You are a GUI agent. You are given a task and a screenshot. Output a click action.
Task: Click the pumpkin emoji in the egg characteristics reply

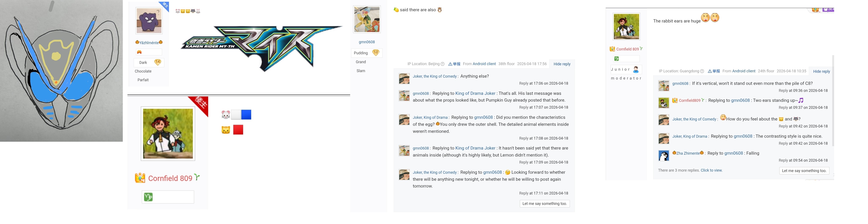[x=438, y=124]
